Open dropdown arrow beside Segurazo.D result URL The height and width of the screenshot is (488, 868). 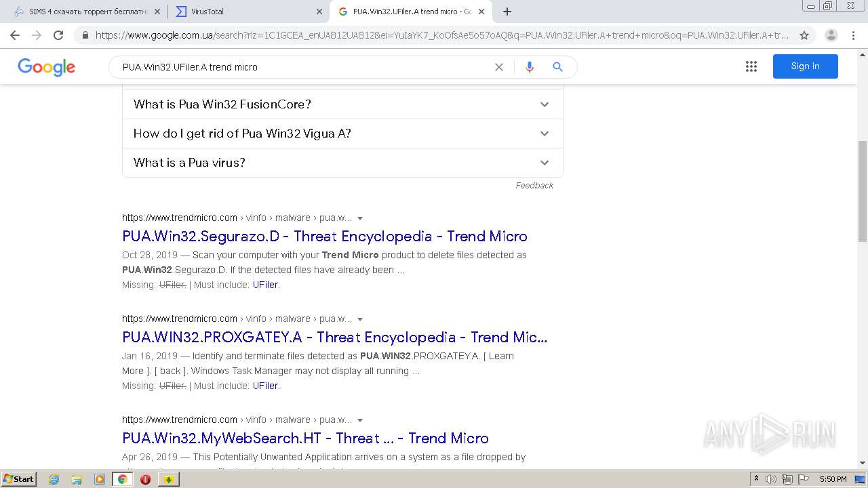[360, 218]
